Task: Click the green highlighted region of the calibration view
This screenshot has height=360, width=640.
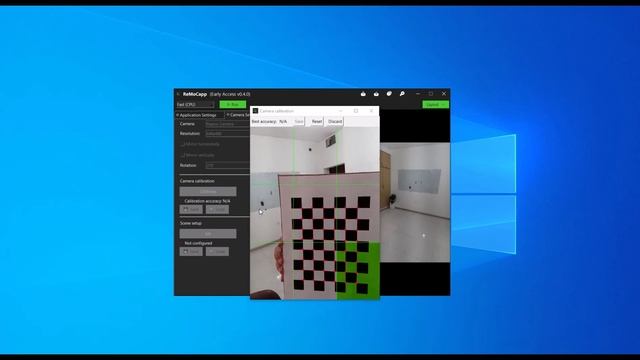Action: coord(358,271)
